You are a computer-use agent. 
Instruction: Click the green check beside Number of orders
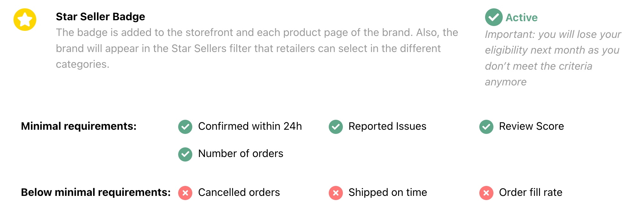(185, 154)
